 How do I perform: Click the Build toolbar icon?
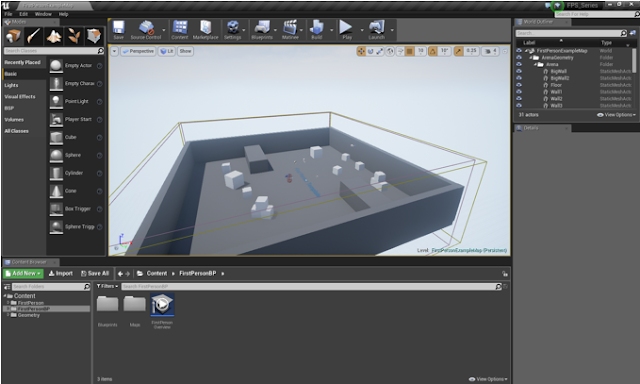click(x=317, y=30)
